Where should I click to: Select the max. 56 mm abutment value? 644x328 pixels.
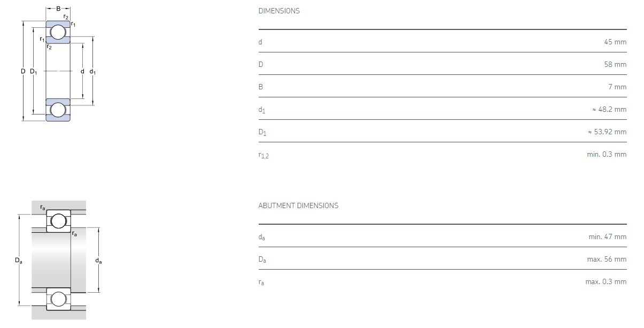[x=607, y=259]
